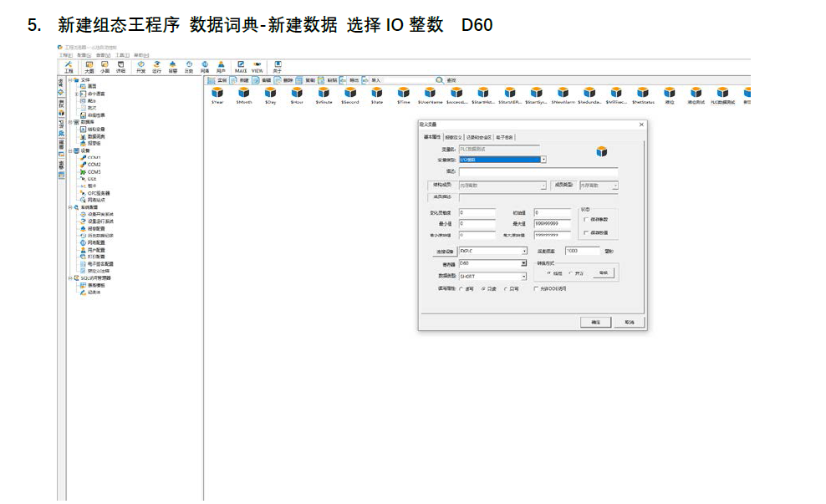Open the 变量类型 dropdown
The width and height of the screenshot is (826, 504).
[x=543, y=159]
